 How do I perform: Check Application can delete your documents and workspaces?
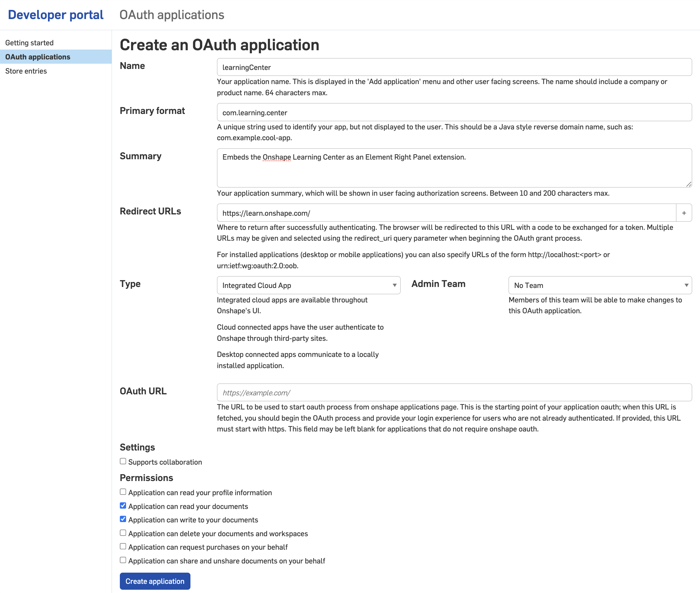pos(123,533)
